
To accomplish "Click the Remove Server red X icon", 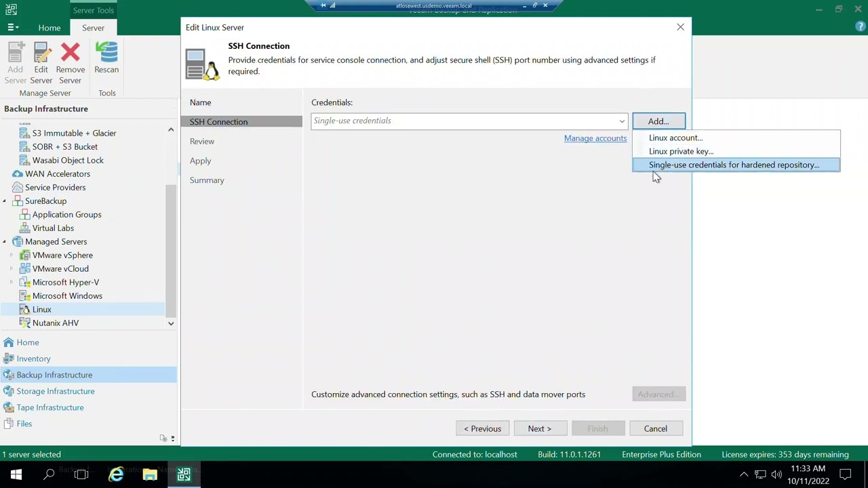I will 70,53.
